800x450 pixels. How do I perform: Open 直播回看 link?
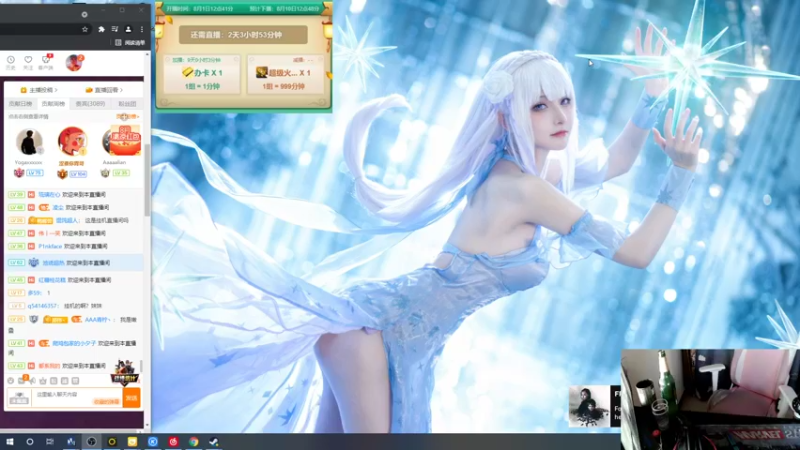pyautogui.click(x=104, y=90)
